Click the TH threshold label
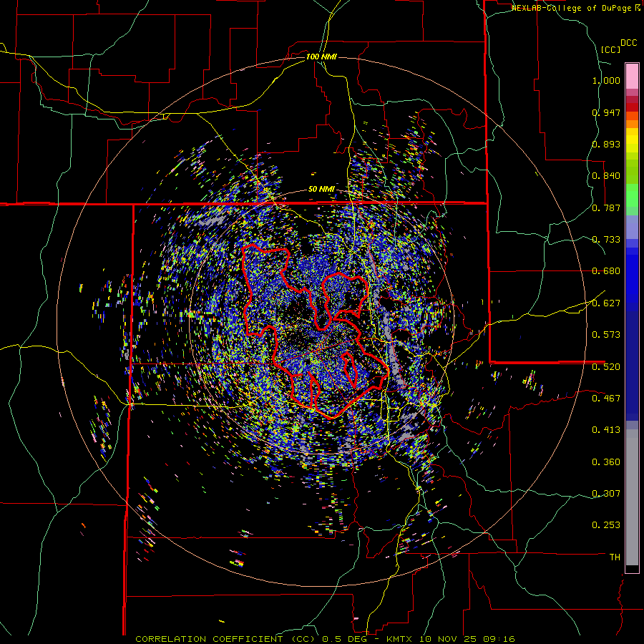Screen dimensions: 644x644 click(615, 557)
